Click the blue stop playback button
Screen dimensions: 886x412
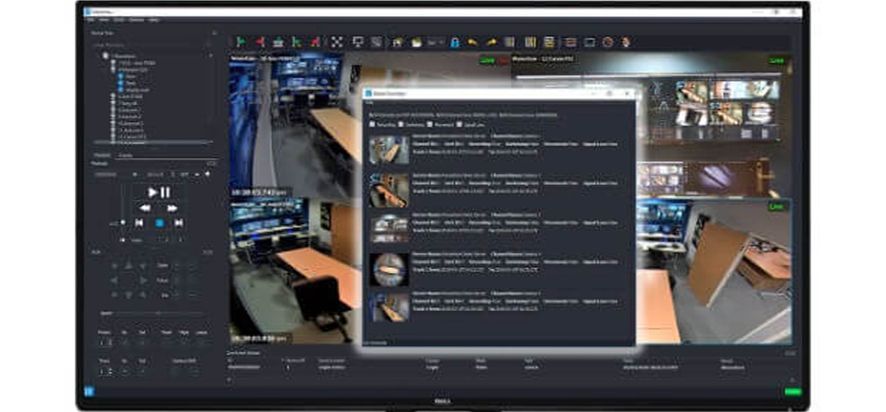tap(159, 223)
